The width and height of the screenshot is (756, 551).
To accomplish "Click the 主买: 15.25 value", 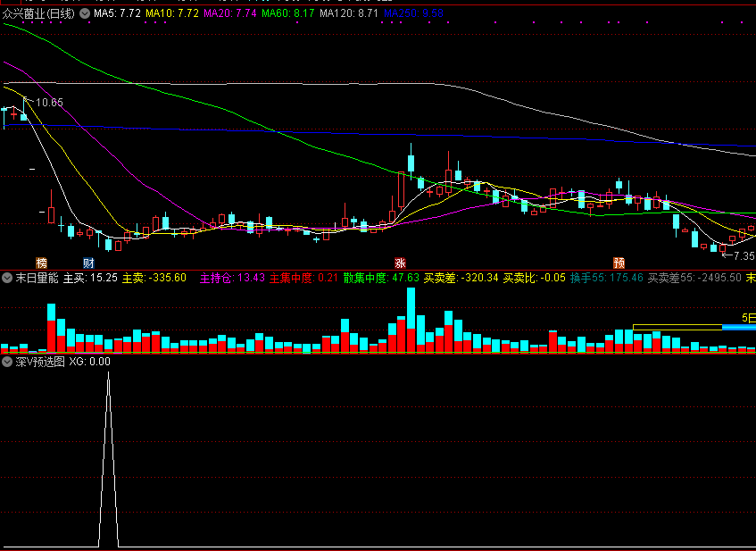I will tap(90, 278).
